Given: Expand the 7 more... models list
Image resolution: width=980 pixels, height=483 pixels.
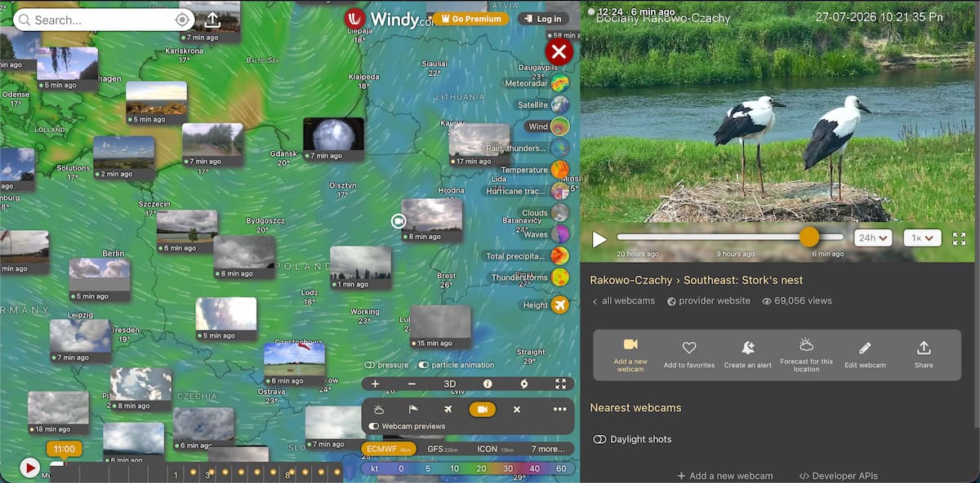Looking at the screenshot, I should point(547,449).
